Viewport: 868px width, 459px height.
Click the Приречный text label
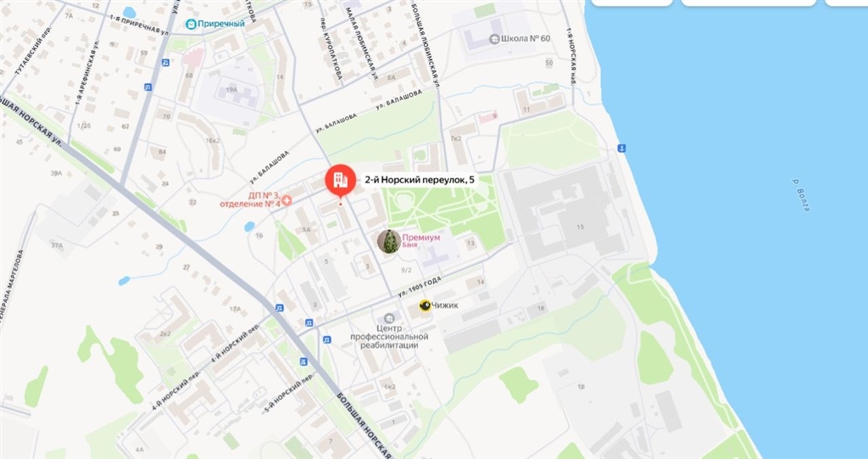(x=221, y=24)
